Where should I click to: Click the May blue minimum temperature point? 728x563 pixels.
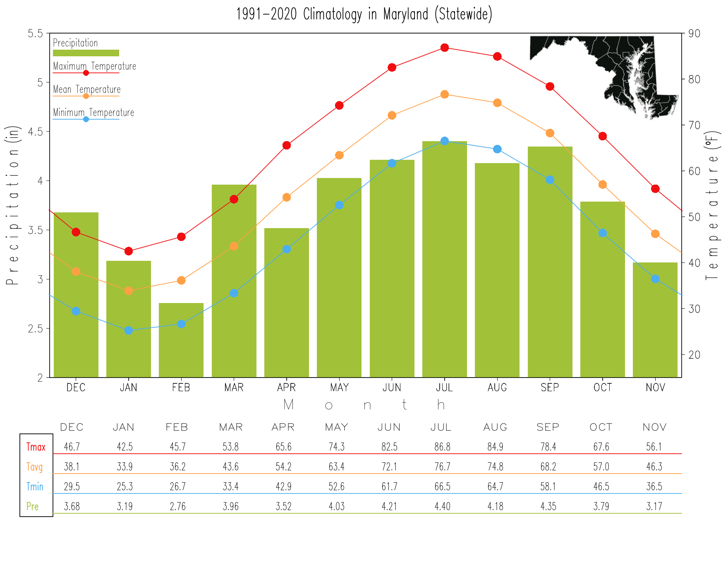point(339,205)
